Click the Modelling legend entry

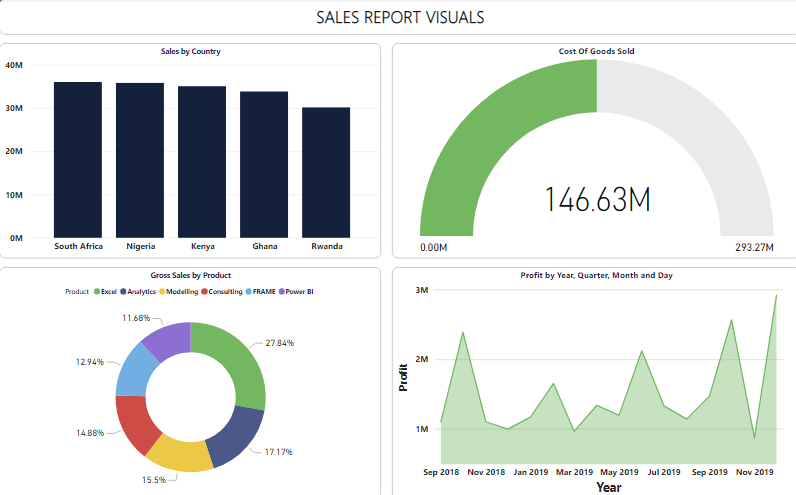tap(182, 291)
